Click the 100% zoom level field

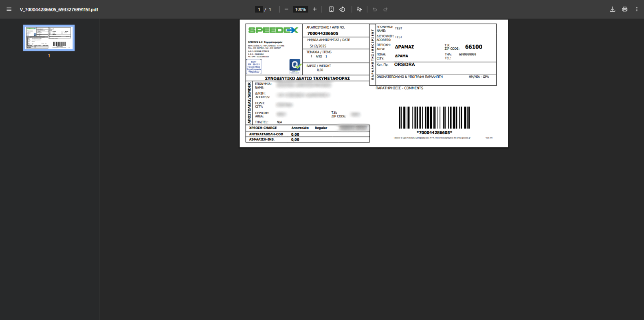(x=301, y=9)
